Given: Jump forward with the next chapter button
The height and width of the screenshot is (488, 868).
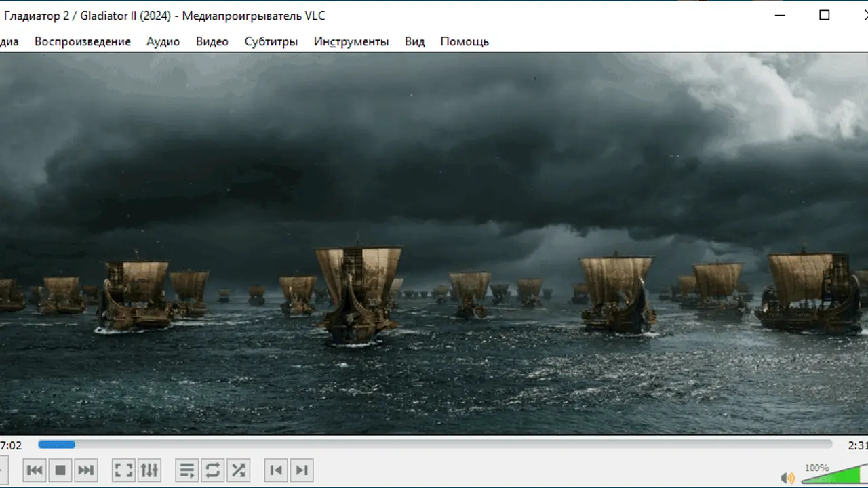Looking at the screenshot, I should [302, 470].
